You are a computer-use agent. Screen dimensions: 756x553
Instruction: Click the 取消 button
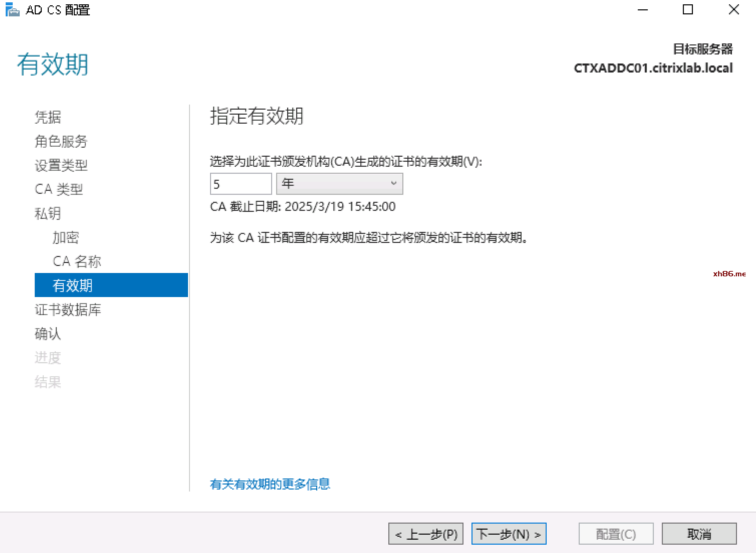point(699,534)
